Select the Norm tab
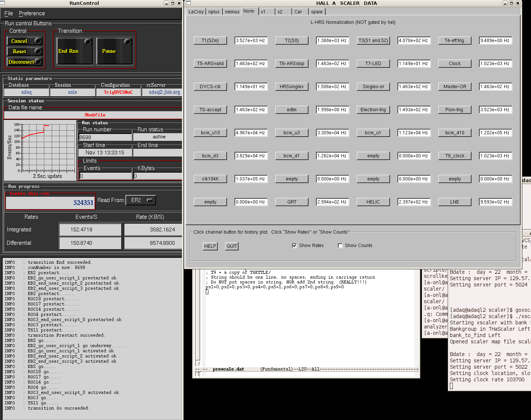The image size is (531, 420). pyautogui.click(x=249, y=11)
